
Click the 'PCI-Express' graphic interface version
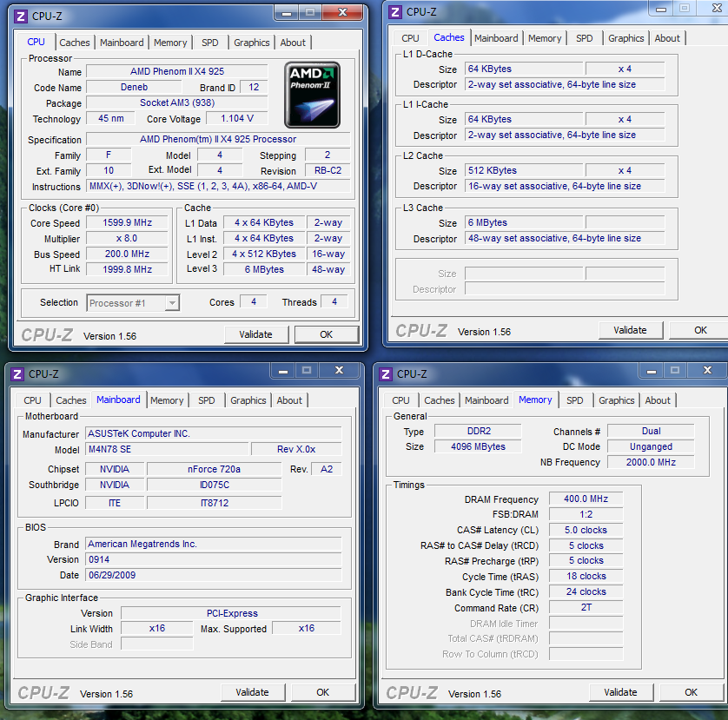231,613
